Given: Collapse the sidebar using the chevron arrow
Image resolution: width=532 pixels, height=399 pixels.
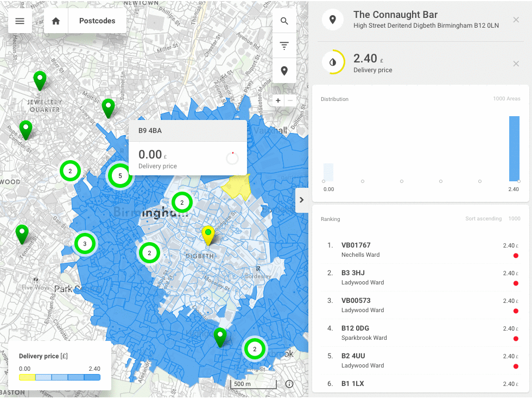Looking at the screenshot, I should tap(302, 200).
